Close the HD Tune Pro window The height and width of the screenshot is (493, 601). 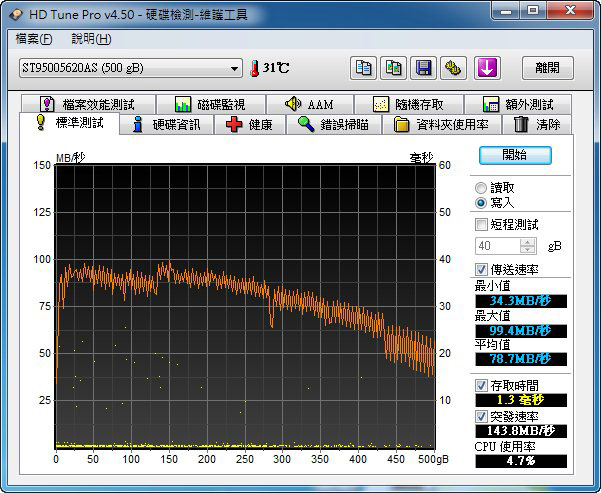pyautogui.click(x=570, y=11)
